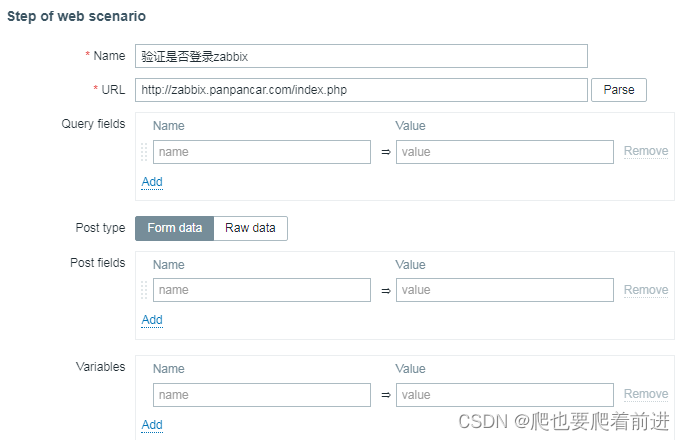Viewport: 685px width, 440px height.
Task: Add a new Post fields row
Action: click(152, 320)
